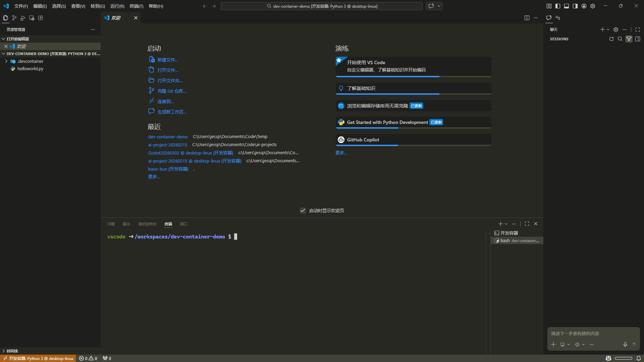
Task: Open the Accounts icon in title bar
Action: (x=584, y=6)
